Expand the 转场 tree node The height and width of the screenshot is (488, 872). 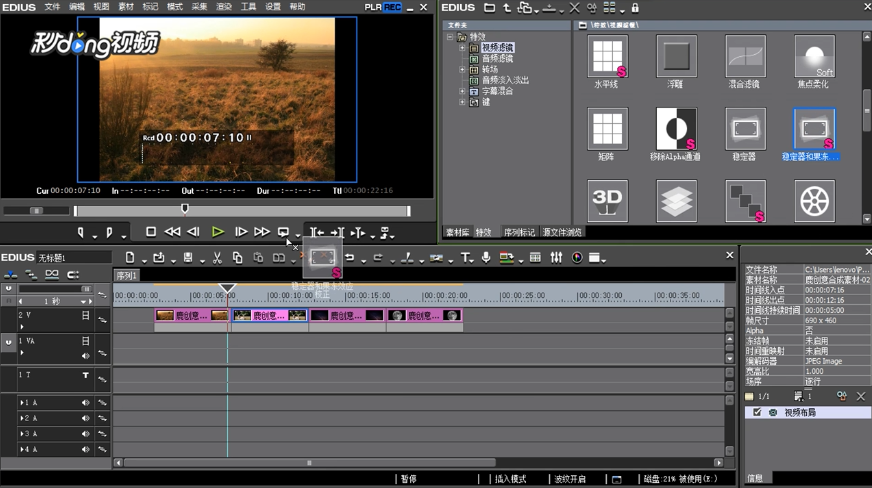pyautogui.click(x=462, y=69)
